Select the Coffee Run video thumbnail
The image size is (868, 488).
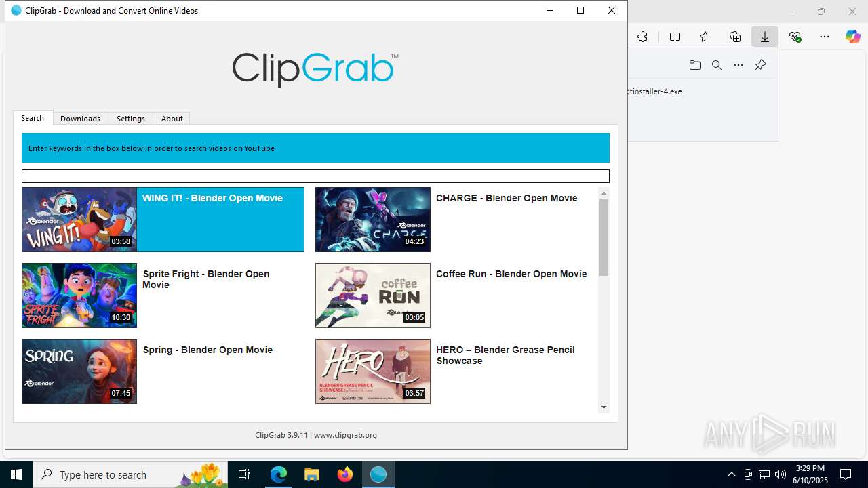[373, 296]
